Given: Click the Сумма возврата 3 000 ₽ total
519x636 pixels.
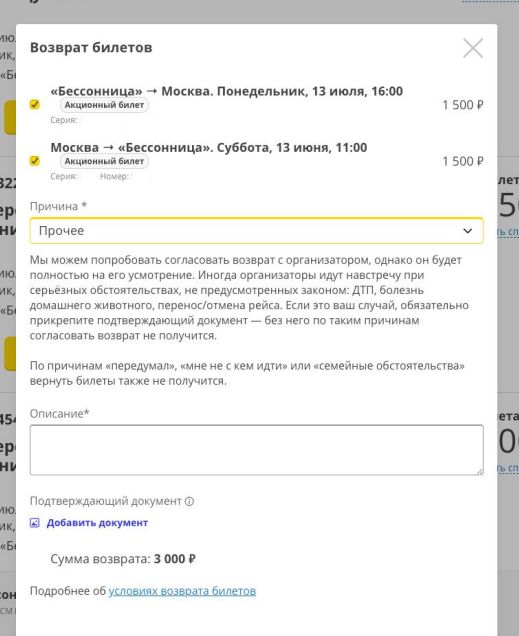Looking at the screenshot, I should (123, 559).
